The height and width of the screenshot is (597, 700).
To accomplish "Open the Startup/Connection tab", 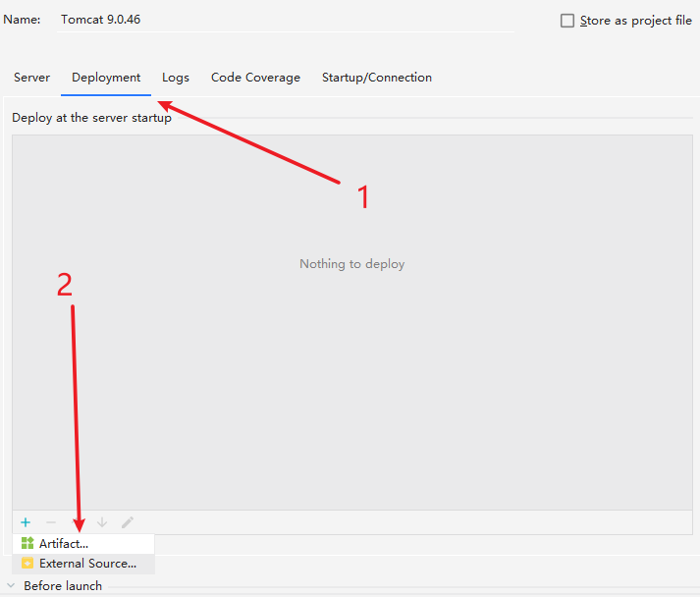I will coord(377,78).
